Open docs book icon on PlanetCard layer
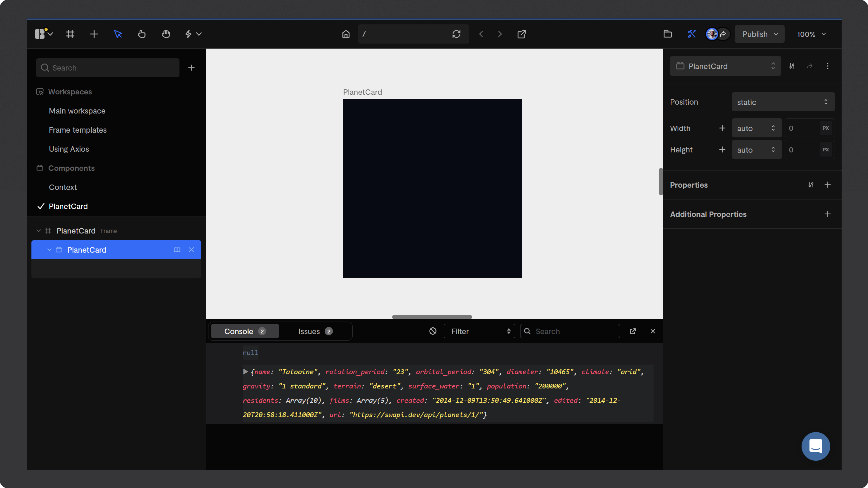This screenshot has height=488, width=868. click(177, 250)
